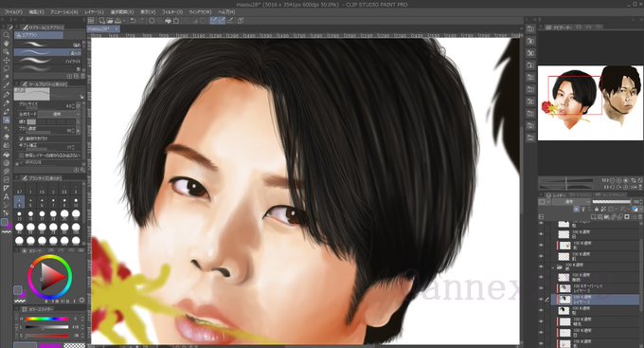Click the blue Change layer color icon
644x348 pixels.
click(x=635, y=210)
